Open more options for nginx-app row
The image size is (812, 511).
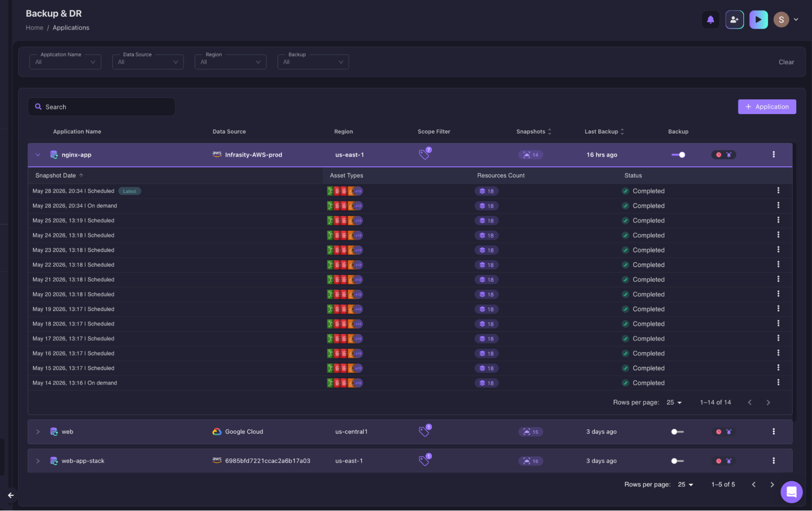tap(773, 154)
